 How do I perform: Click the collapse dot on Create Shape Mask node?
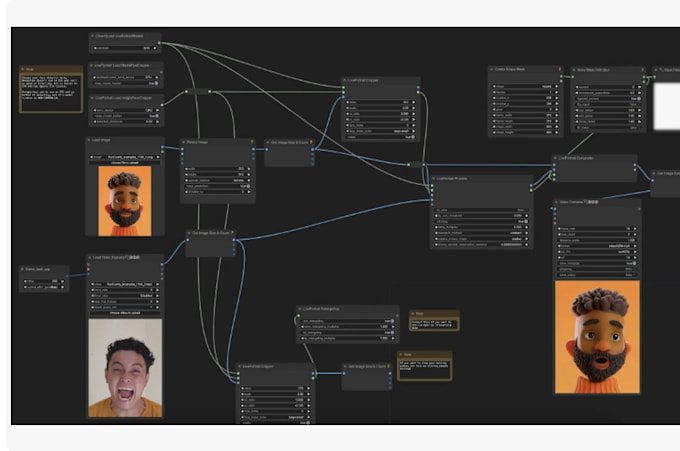(492, 70)
